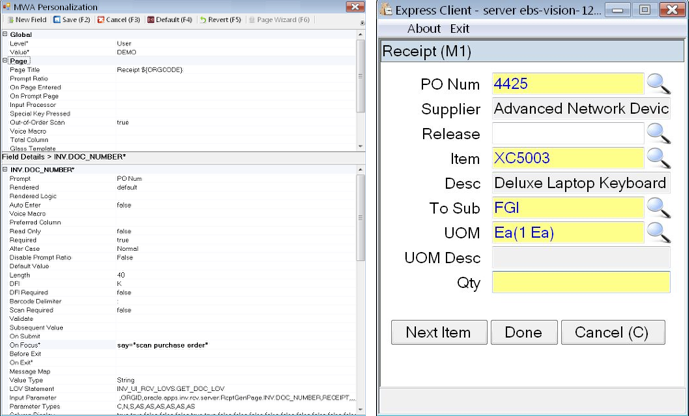
Task: Restore defaults with Default (F4)
Action: click(171, 19)
